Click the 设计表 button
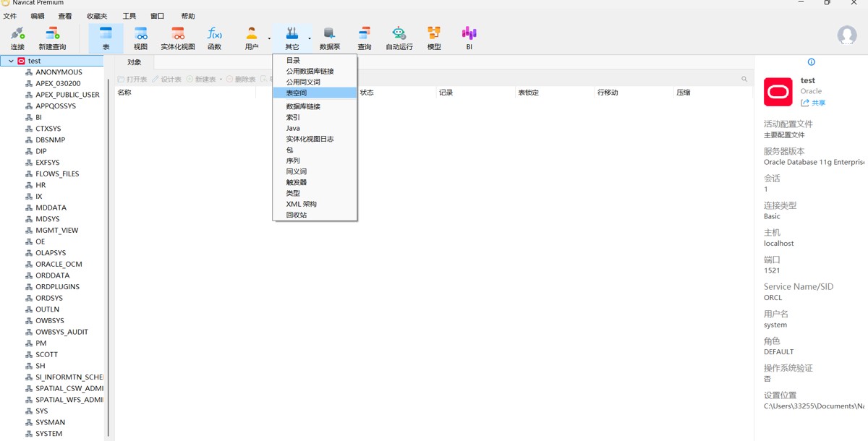 (167, 80)
